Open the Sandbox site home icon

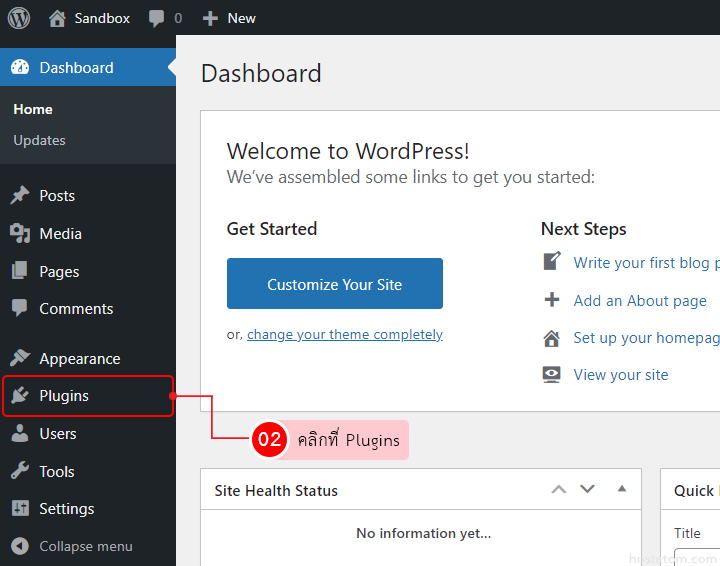(57, 18)
